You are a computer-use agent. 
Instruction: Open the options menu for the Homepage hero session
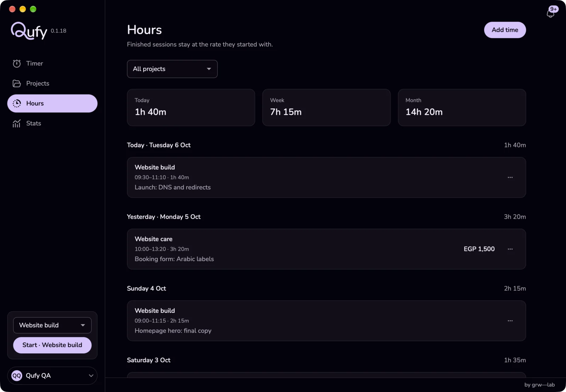click(510, 321)
